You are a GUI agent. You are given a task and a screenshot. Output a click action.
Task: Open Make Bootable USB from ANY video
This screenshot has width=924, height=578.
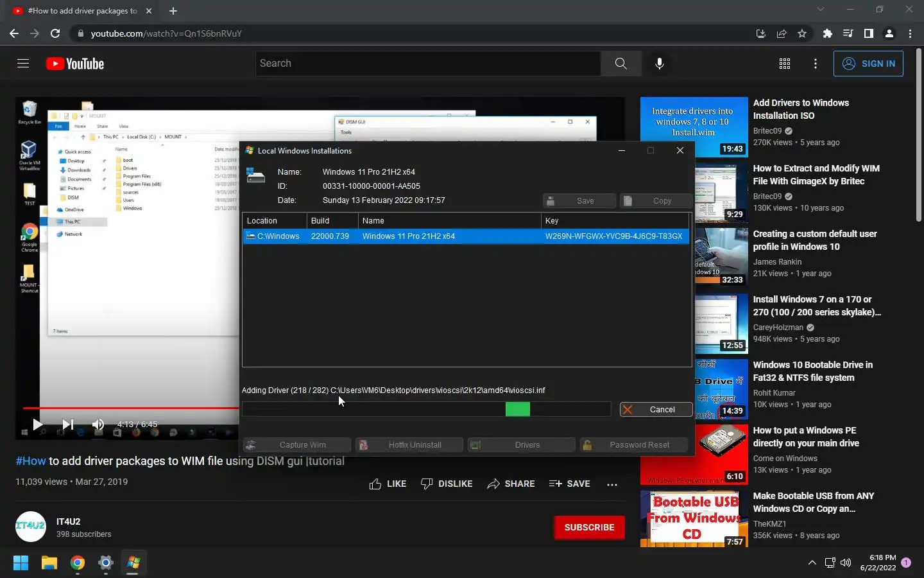pos(814,502)
